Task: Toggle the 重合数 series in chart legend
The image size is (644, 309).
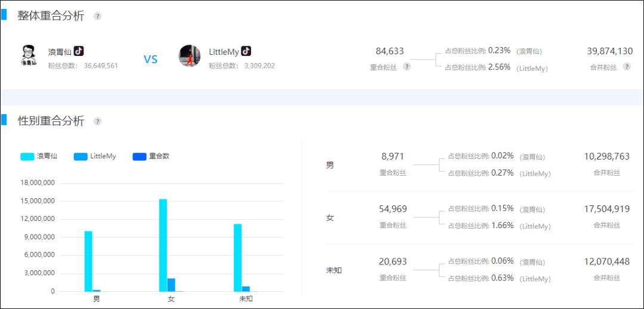Action: coord(151,157)
